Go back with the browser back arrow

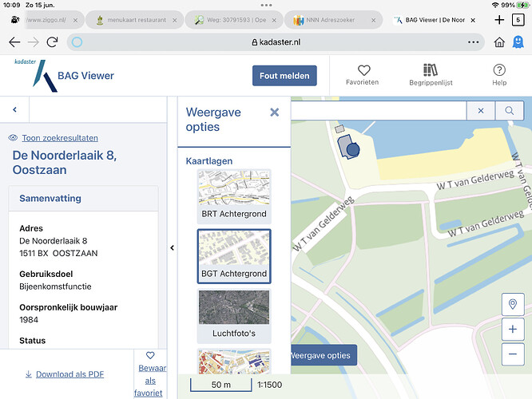click(x=14, y=42)
